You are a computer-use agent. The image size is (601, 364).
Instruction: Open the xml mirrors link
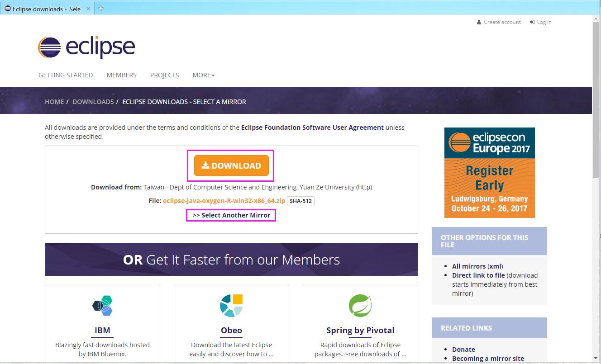pyautogui.click(x=495, y=266)
